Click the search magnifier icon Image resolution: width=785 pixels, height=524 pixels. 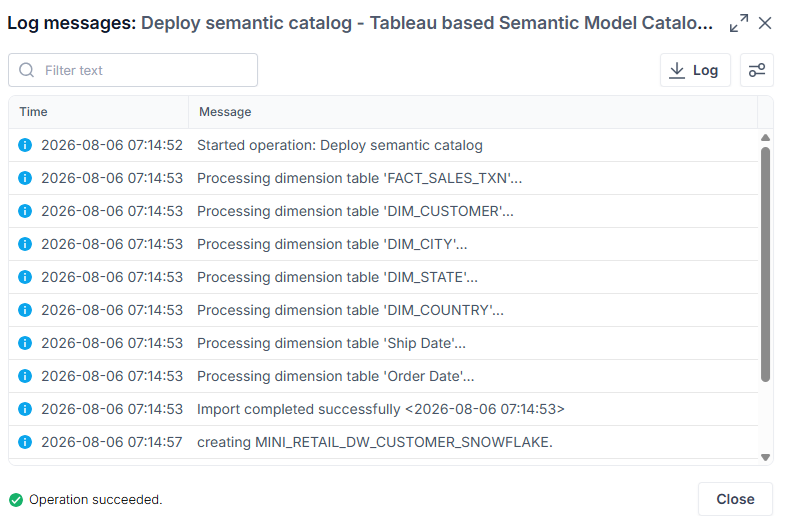pyautogui.click(x=27, y=70)
